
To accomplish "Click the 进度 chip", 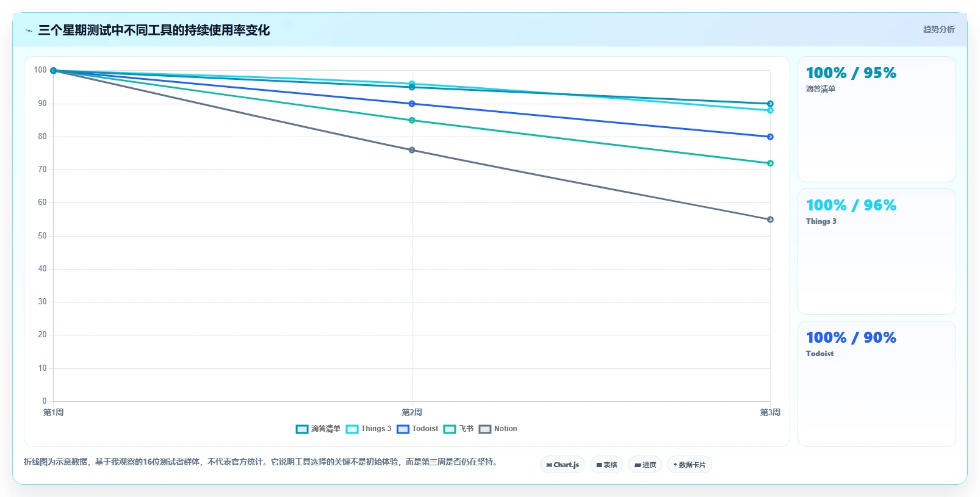I will 645,465.
